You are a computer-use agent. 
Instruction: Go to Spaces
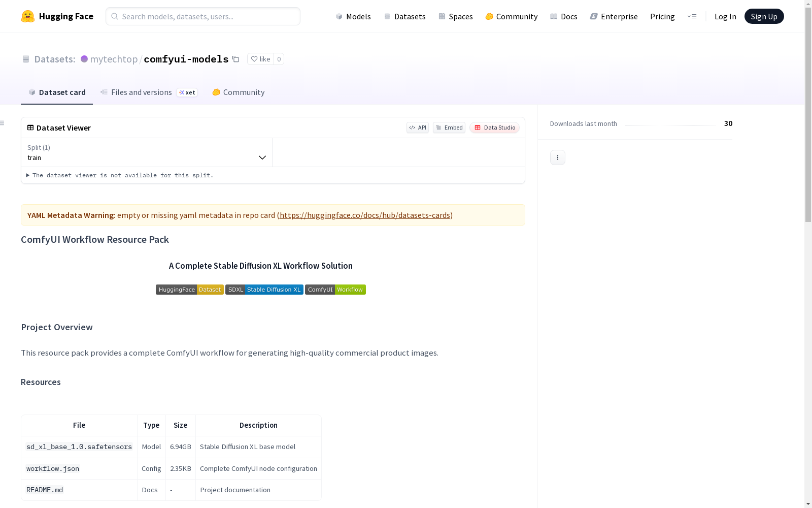(x=456, y=16)
